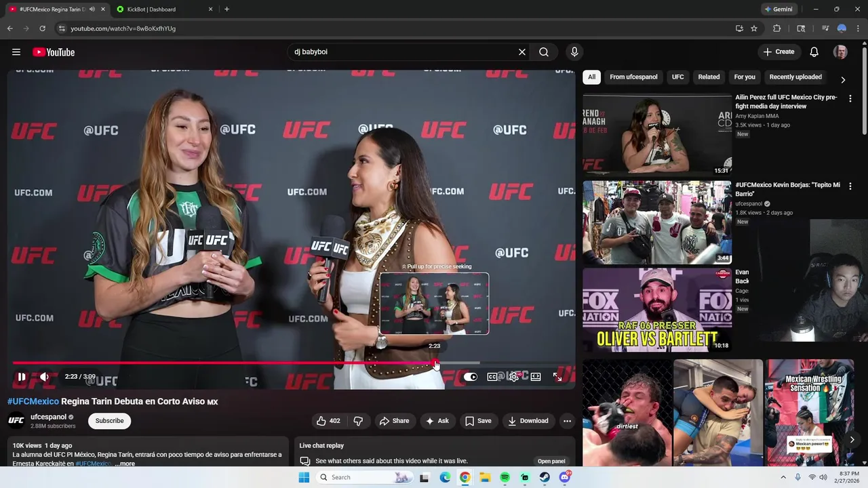Open Steam from the taskbar
868x488 pixels.
(545, 477)
